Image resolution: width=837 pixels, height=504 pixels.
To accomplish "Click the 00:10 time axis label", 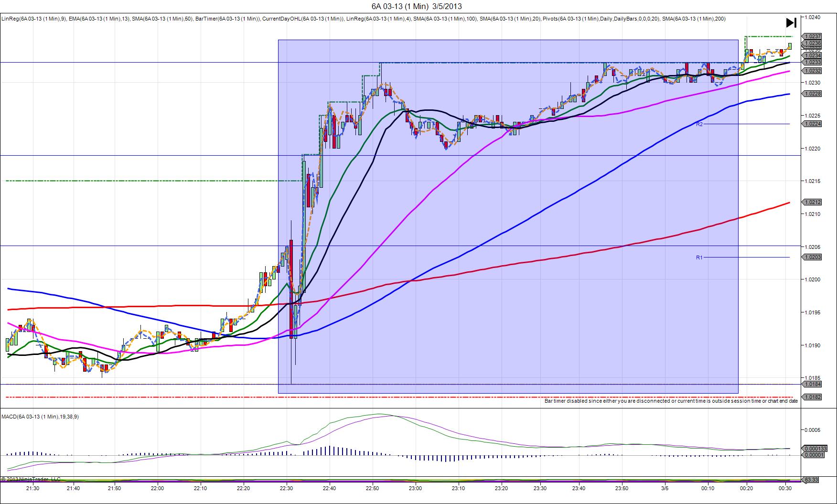I will (x=708, y=488).
